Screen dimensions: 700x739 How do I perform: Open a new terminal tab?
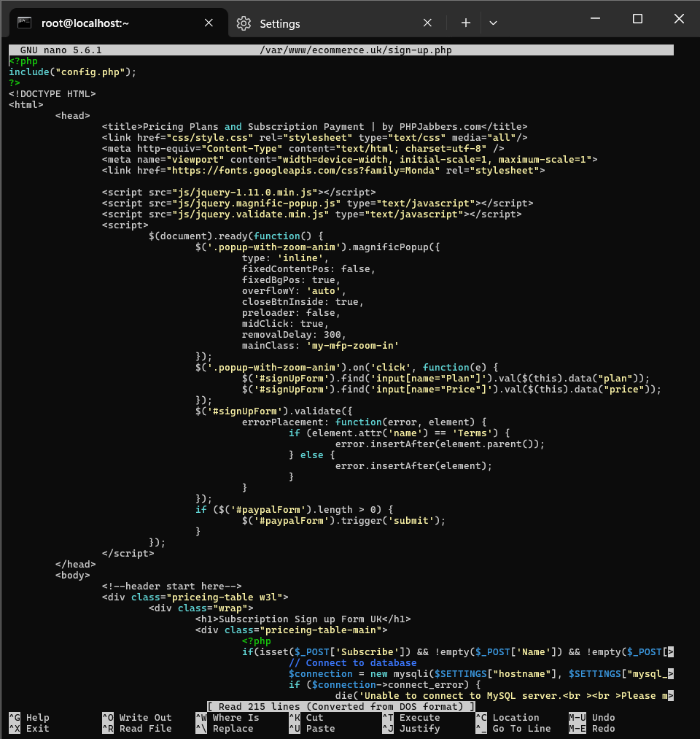(465, 23)
